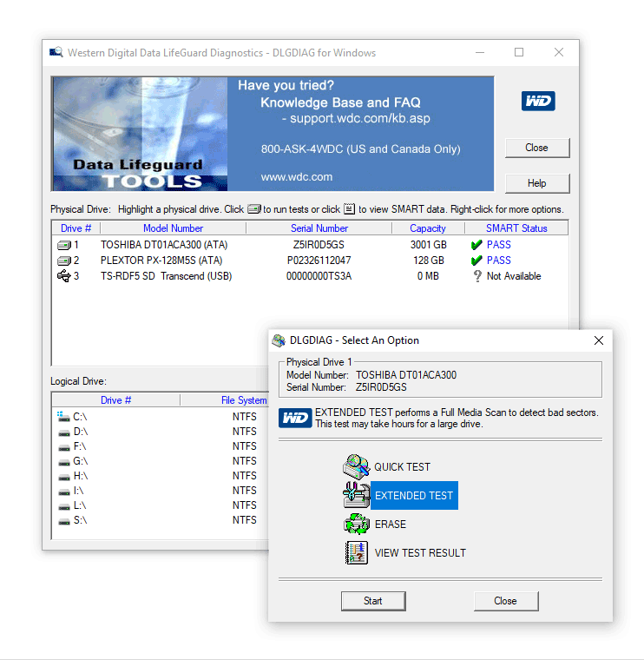The height and width of the screenshot is (660, 644).
Task: Close the DLGDIAG dialog with X
Action: click(x=599, y=340)
